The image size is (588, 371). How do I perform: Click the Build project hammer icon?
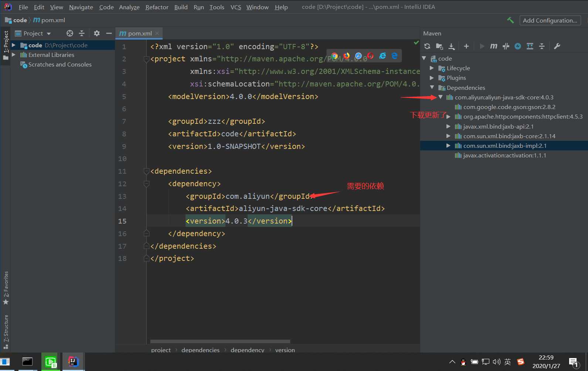[510, 20]
